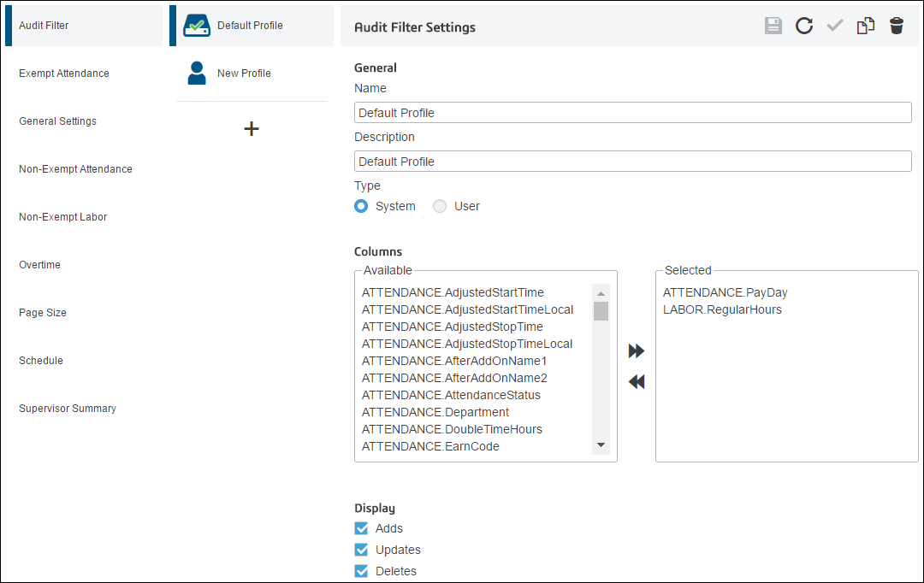Select ATTENDANCE.PayDay in Selected list

click(725, 292)
